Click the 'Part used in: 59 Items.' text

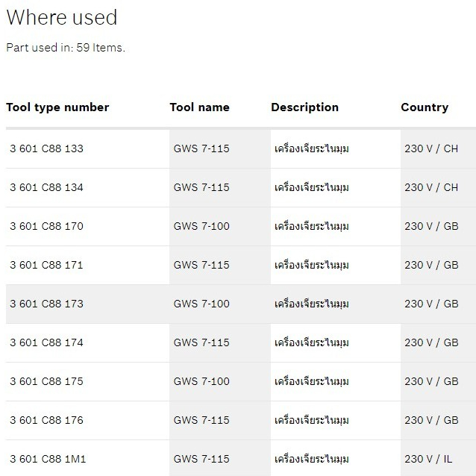[x=66, y=48]
